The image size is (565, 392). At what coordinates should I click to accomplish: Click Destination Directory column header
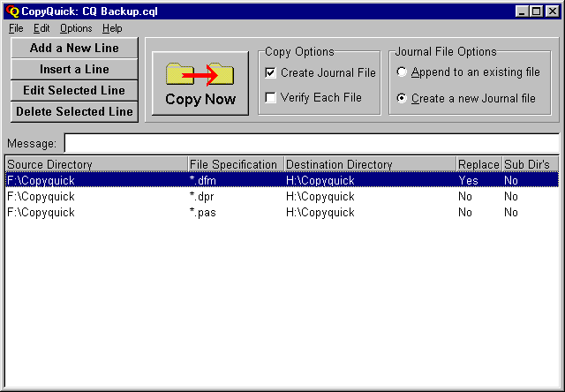[370, 164]
